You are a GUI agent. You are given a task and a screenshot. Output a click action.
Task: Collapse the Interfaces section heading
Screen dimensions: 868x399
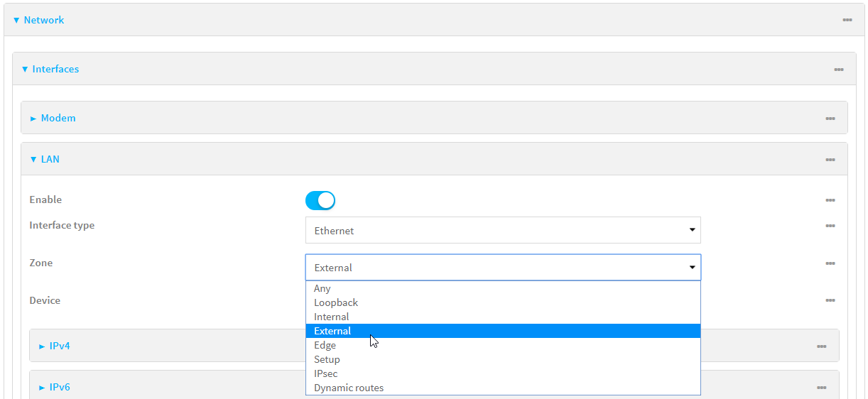[55, 69]
